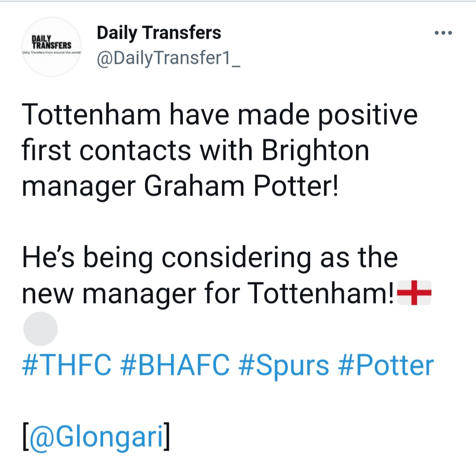Image resolution: width=476 pixels, height=460 pixels.
Task: Click the avatar tagline under the logo
Action: coord(52,52)
